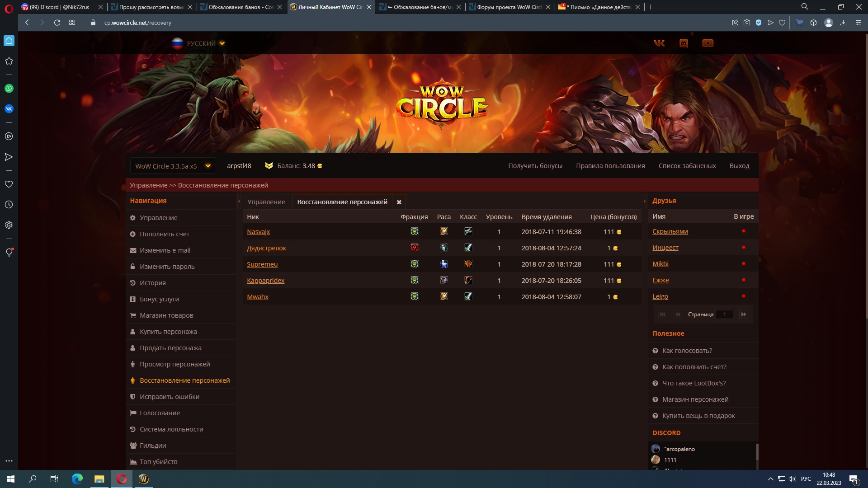Open Магазин товаров in navigation

[166, 315]
